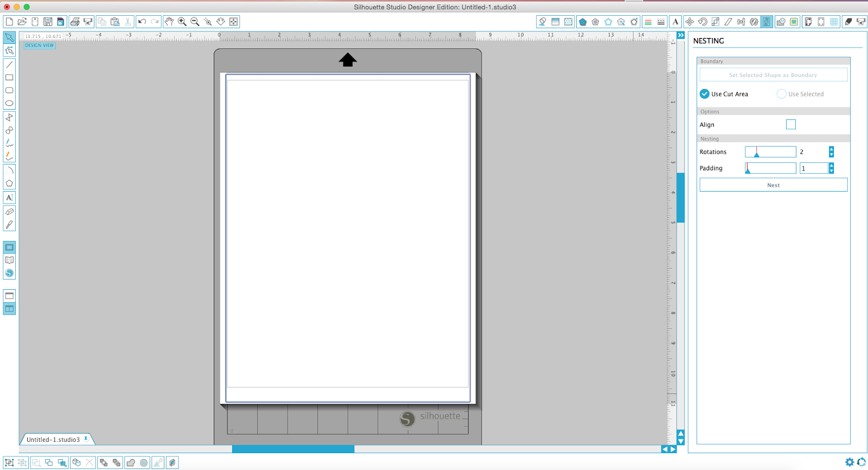Select the Rectangle drawing tool
The height and width of the screenshot is (470, 868).
pos(9,78)
